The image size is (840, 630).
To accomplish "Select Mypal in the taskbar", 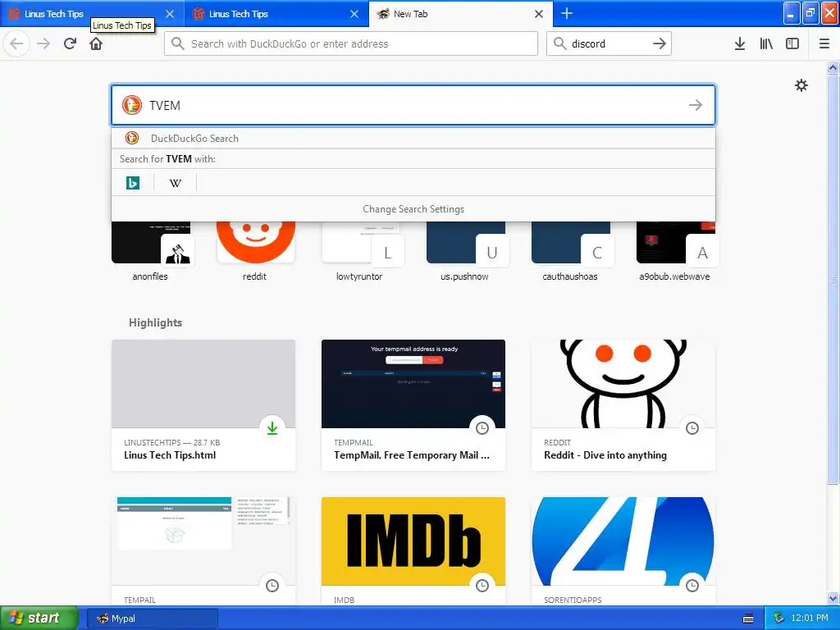I will [152, 619].
